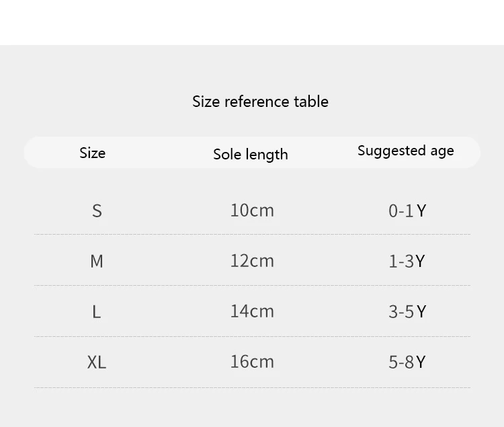Click dashed divider below the S row

pos(252,235)
